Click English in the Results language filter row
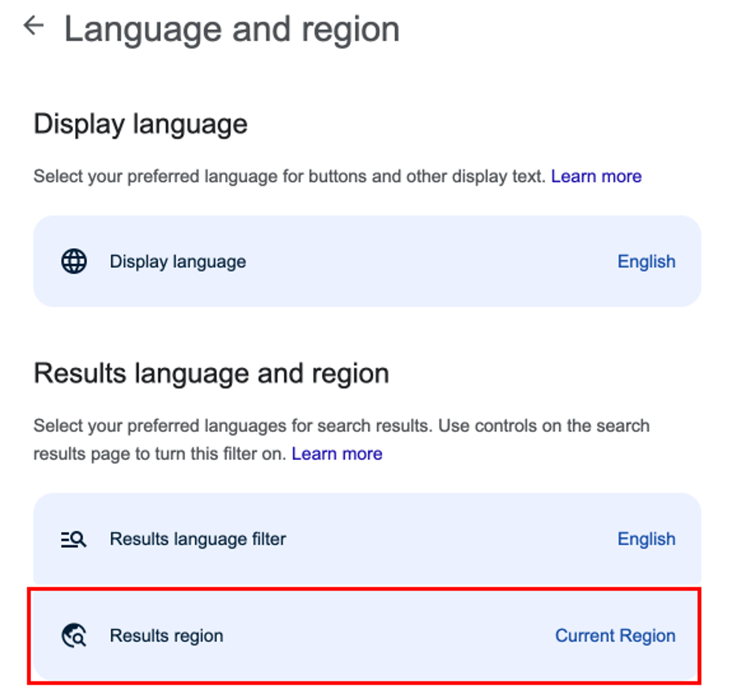Image resolution: width=729 pixels, height=700 pixels. pyautogui.click(x=646, y=539)
